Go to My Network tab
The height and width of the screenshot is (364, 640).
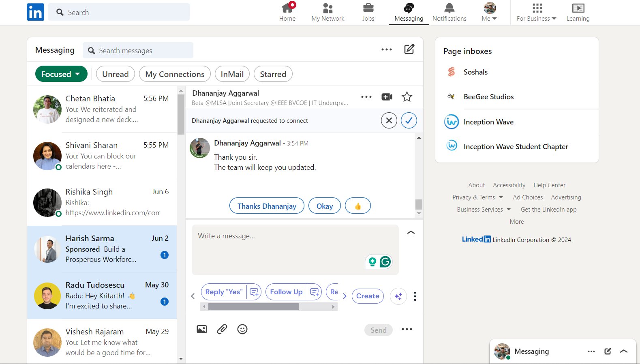pos(327,12)
